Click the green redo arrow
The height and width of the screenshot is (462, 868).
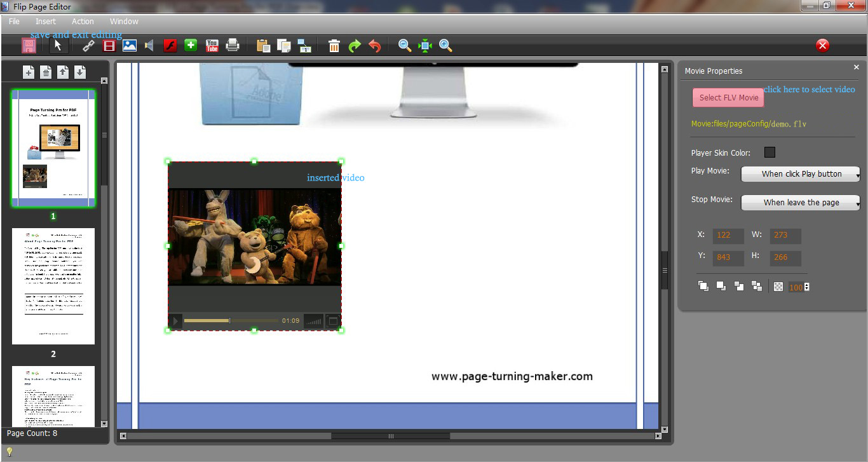[355, 46]
